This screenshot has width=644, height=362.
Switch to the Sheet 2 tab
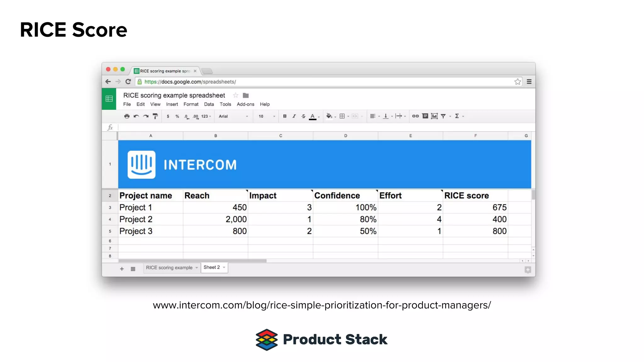click(212, 267)
